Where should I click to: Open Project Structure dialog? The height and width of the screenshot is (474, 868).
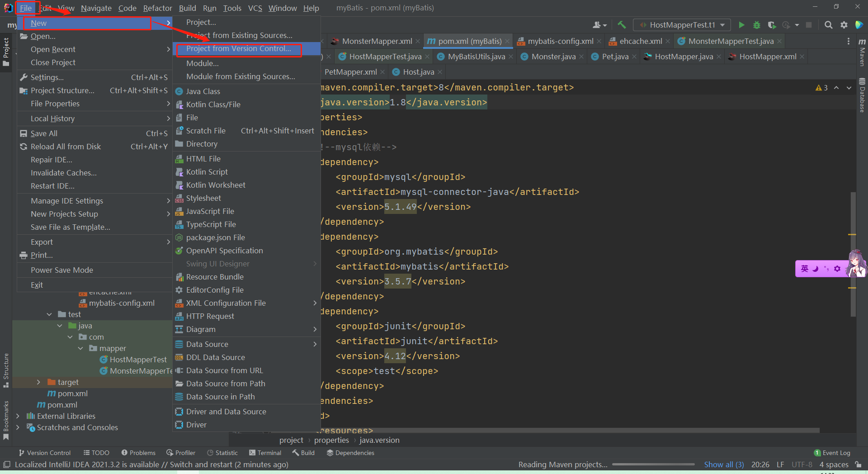click(x=94, y=90)
